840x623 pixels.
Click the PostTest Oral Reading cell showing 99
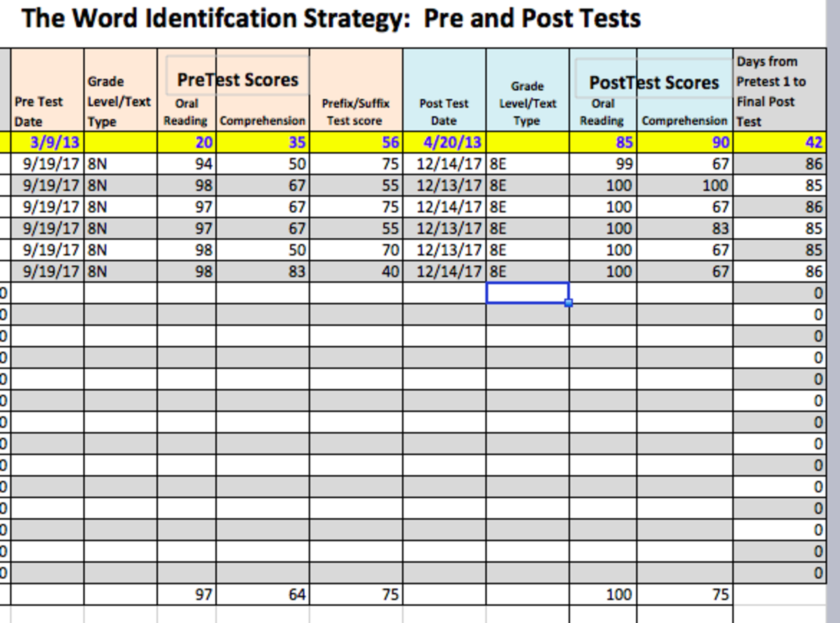pos(603,164)
